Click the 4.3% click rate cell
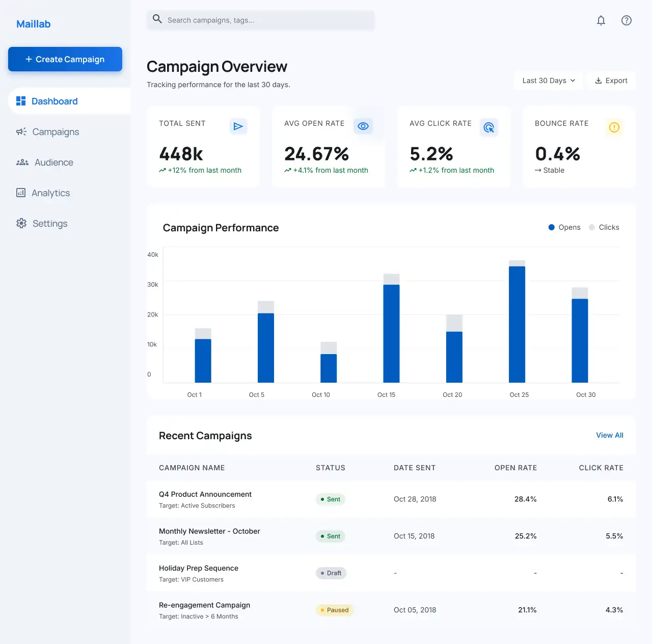The height and width of the screenshot is (644, 652). click(614, 610)
